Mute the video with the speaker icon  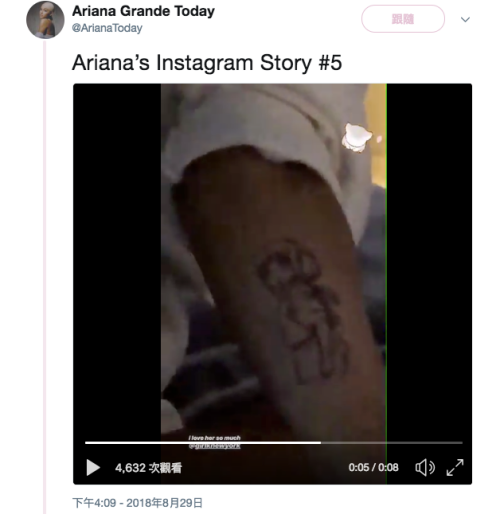point(425,467)
